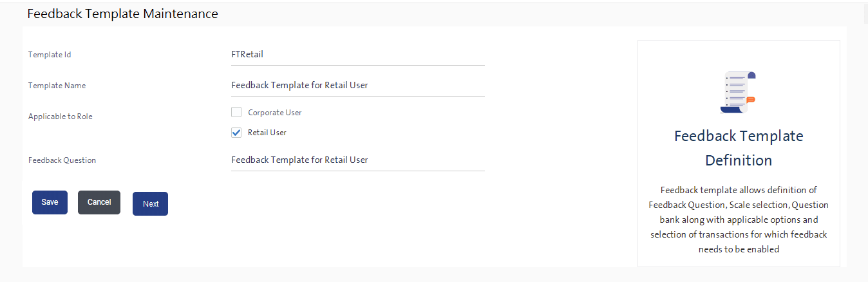This screenshot has width=868, height=282.
Task: Click the Feedback Template Definition heading
Action: 739,147
